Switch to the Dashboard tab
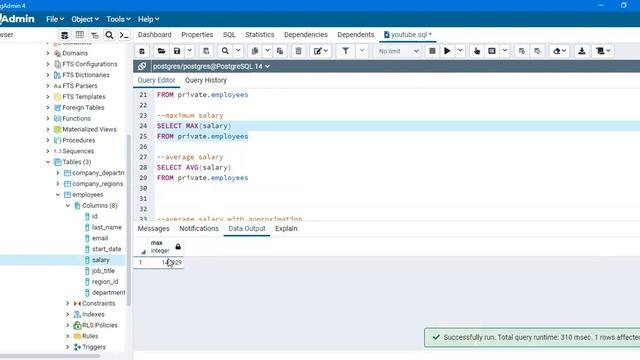The height and width of the screenshot is (360, 640). tap(155, 35)
